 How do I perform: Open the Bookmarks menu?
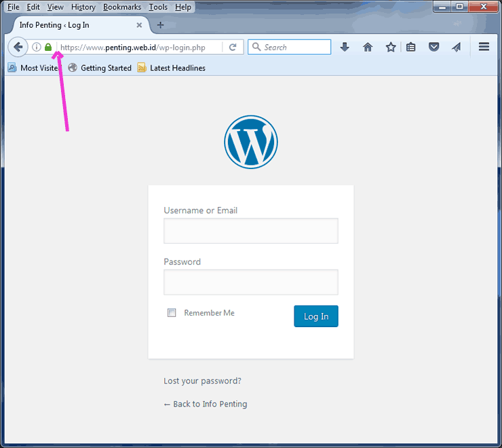(x=122, y=7)
